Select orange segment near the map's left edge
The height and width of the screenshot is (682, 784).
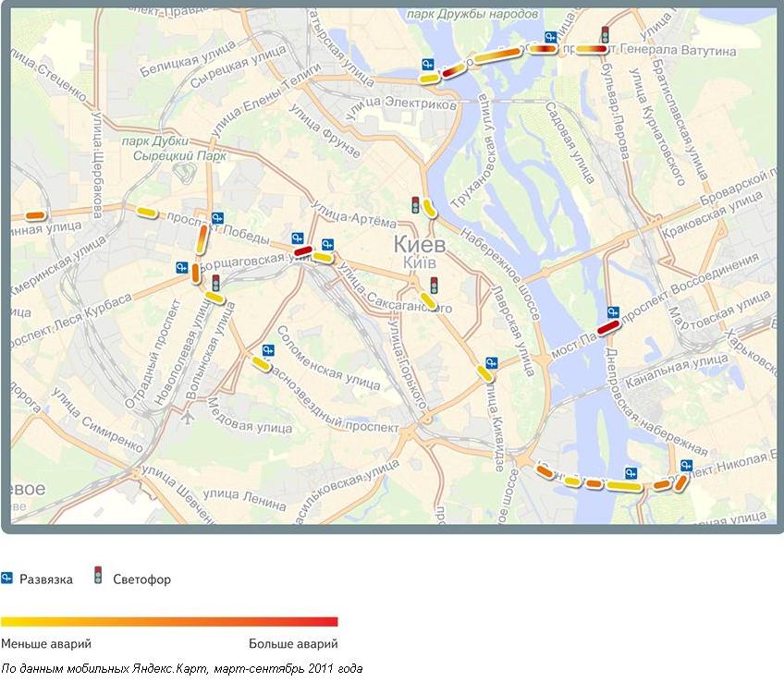(x=35, y=216)
